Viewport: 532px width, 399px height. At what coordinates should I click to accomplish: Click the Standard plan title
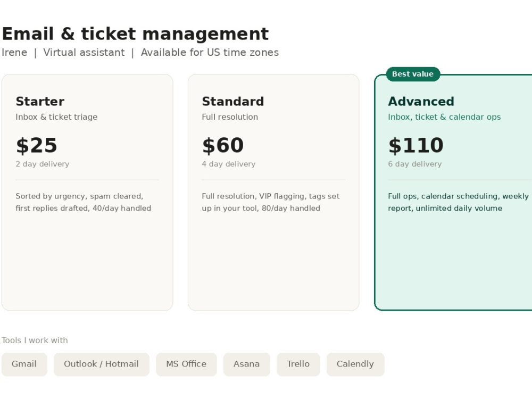pos(233,102)
